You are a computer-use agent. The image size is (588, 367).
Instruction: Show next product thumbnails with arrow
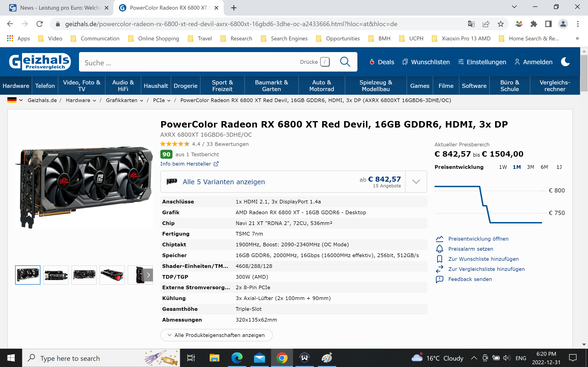point(148,275)
